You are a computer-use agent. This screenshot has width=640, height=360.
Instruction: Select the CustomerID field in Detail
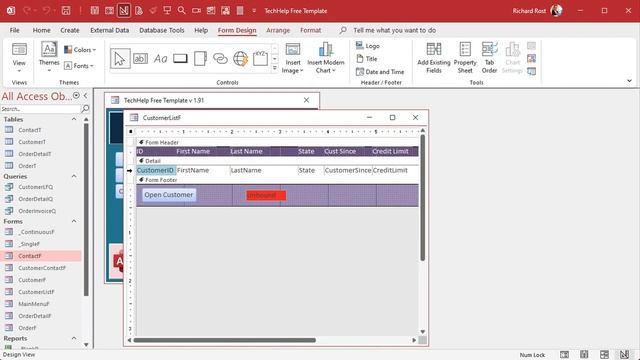pos(156,171)
